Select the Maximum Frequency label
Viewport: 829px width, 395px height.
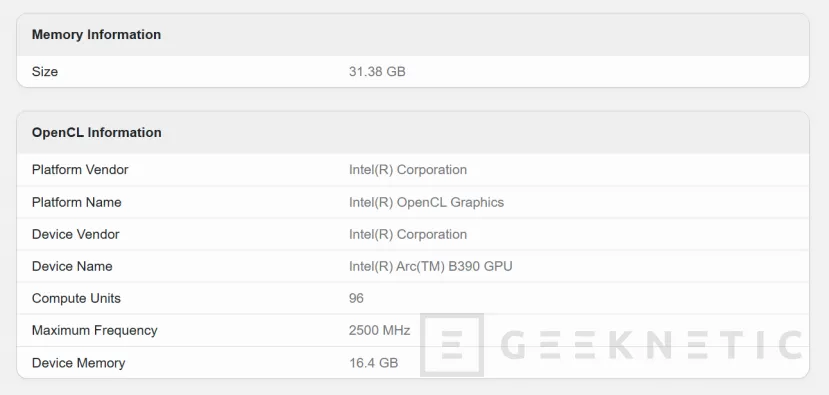pos(95,330)
